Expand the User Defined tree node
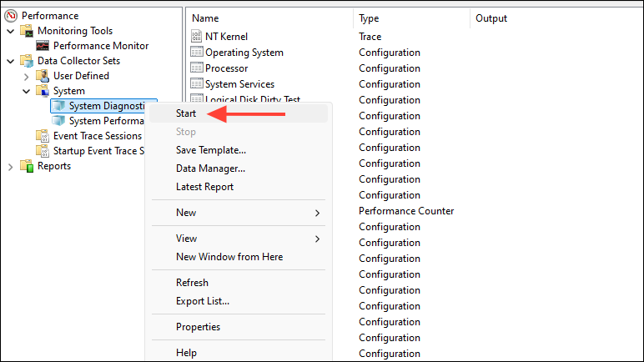Image resolution: width=644 pixels, height=362 pixels. point(27,76)
